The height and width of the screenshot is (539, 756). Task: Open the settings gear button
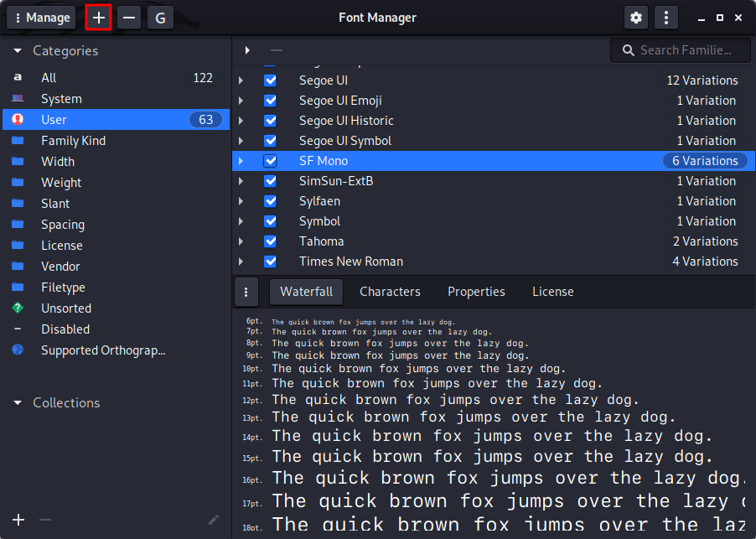coord(636,18)
